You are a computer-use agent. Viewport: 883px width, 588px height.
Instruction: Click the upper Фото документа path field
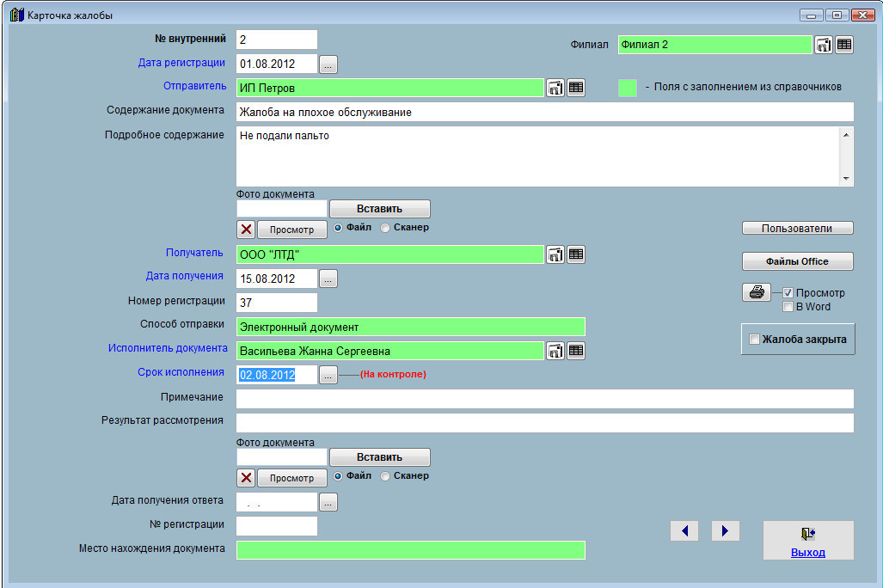click(281, 208)
